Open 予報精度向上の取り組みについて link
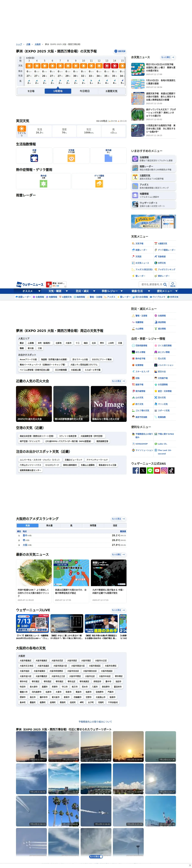The height and width of the screenshot is (868, 192). tap(95, 722)
